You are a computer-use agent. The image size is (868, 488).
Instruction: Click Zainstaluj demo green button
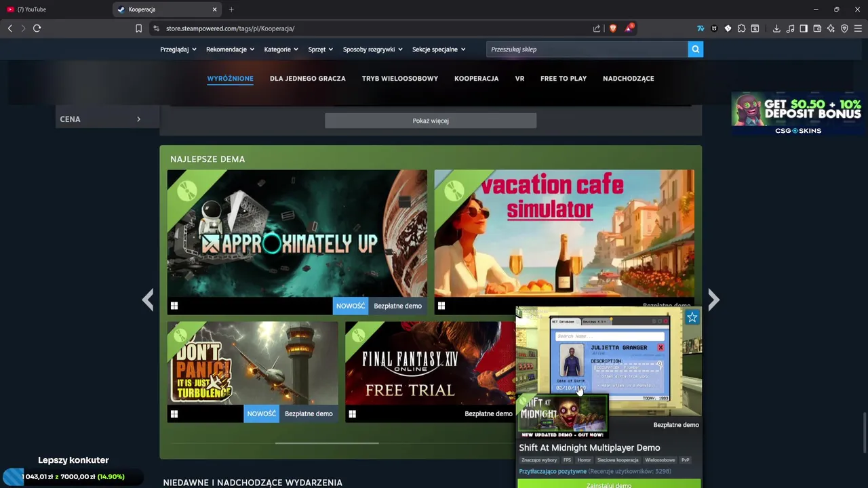pos(609,484)
